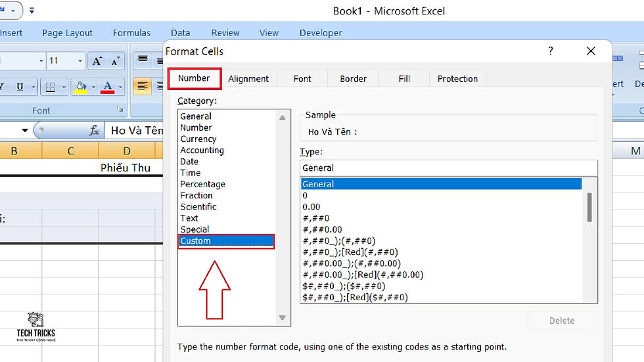Open the Developer ribbon tab

coord(321,33)
